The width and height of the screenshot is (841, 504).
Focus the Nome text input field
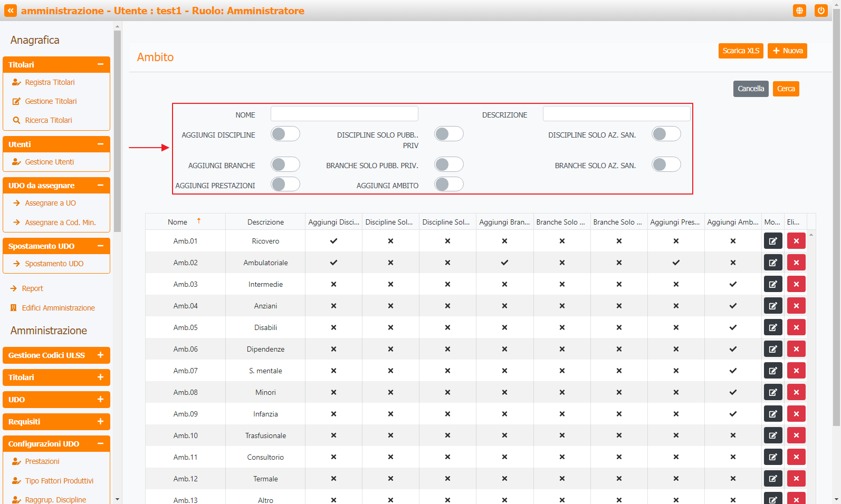click(344, 114)
